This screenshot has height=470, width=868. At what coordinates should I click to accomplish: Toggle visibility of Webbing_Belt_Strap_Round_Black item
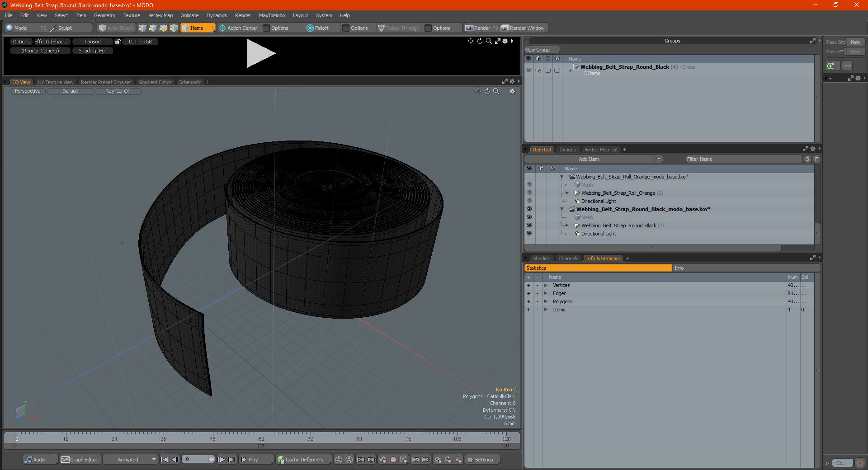click(x=529, y=226)
